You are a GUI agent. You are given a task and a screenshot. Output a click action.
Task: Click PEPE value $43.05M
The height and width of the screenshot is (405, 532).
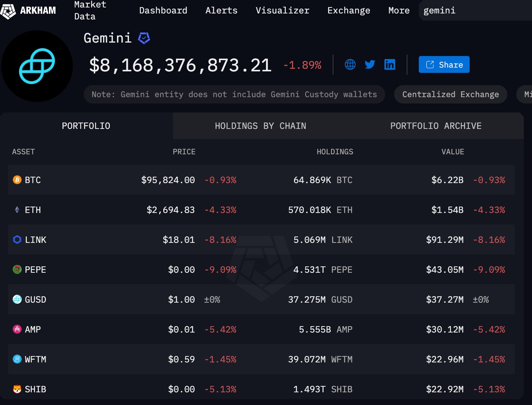tap(445, 270)
